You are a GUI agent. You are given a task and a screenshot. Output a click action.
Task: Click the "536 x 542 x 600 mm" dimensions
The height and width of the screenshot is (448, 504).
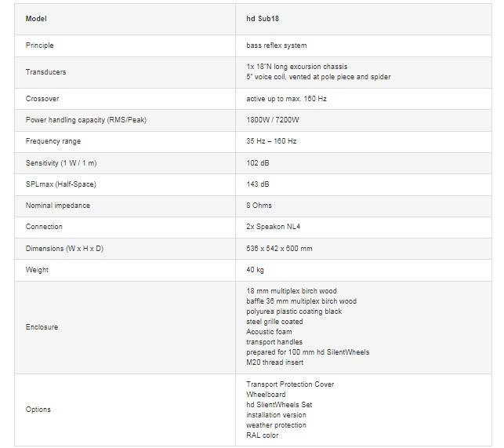[x=279, y=249]
